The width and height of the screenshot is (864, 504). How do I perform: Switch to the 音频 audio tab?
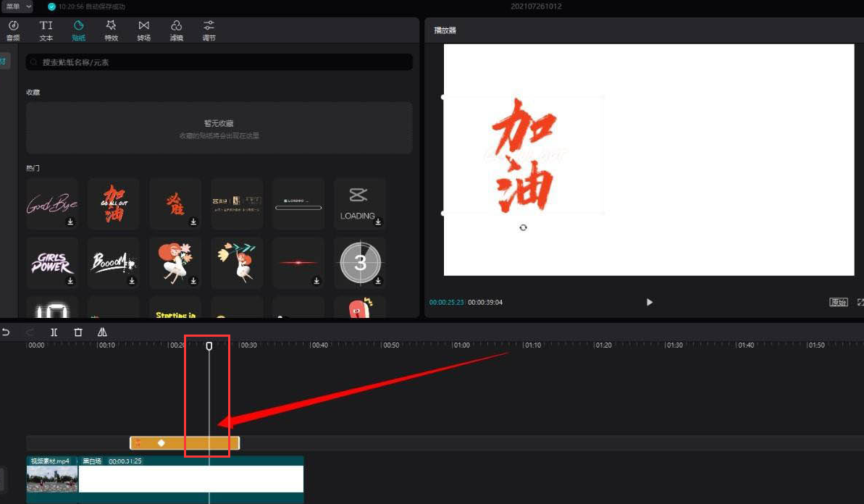pyautogui.click(x=13, y=31)
